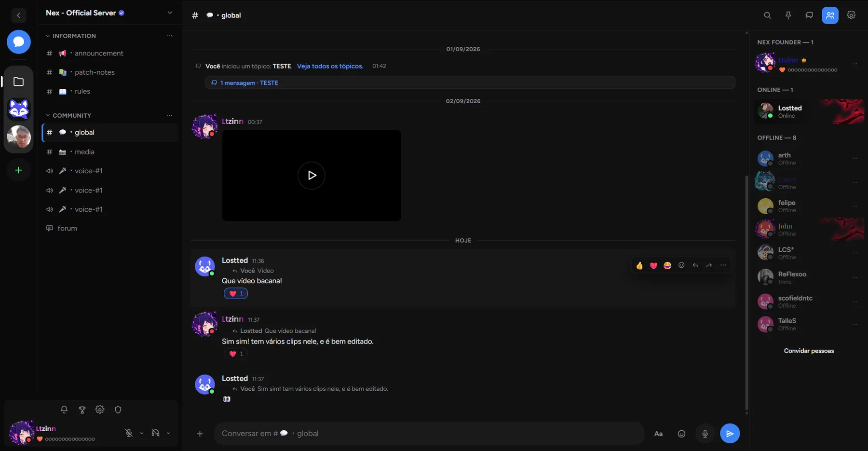Play the video posted by Ltzinn
Image resolution: width=868 pixels, height=451 pixels.
(x=312, y=176)
